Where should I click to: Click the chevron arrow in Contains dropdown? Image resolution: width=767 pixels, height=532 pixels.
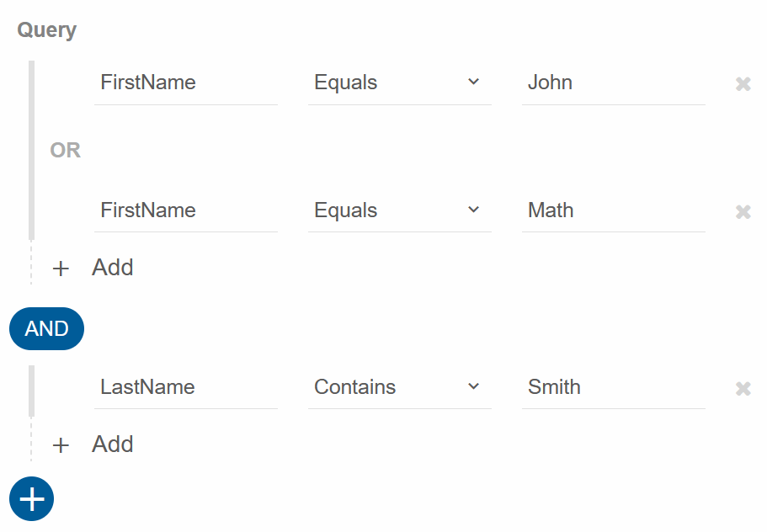[473, 386]
